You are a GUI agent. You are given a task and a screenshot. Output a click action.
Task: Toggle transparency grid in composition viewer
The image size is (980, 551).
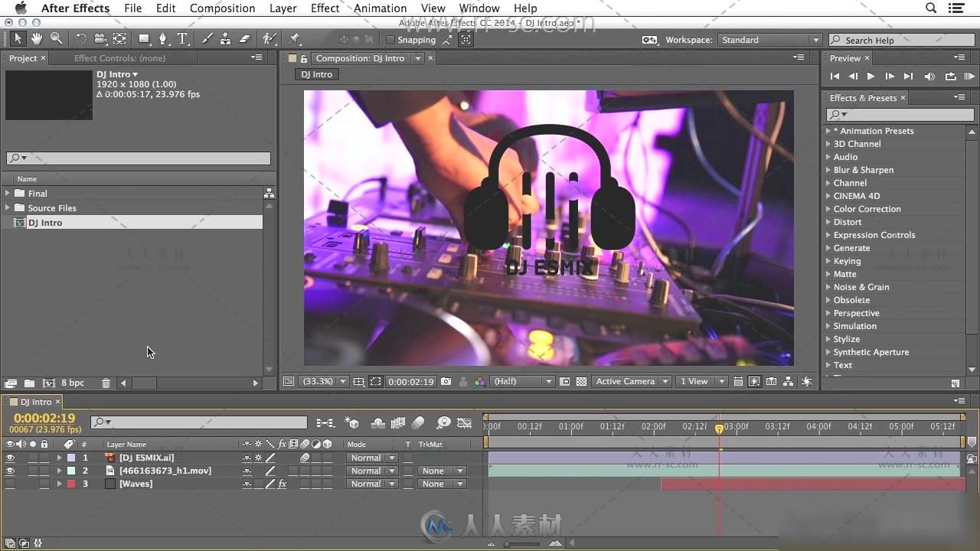(x=581, y=381)
